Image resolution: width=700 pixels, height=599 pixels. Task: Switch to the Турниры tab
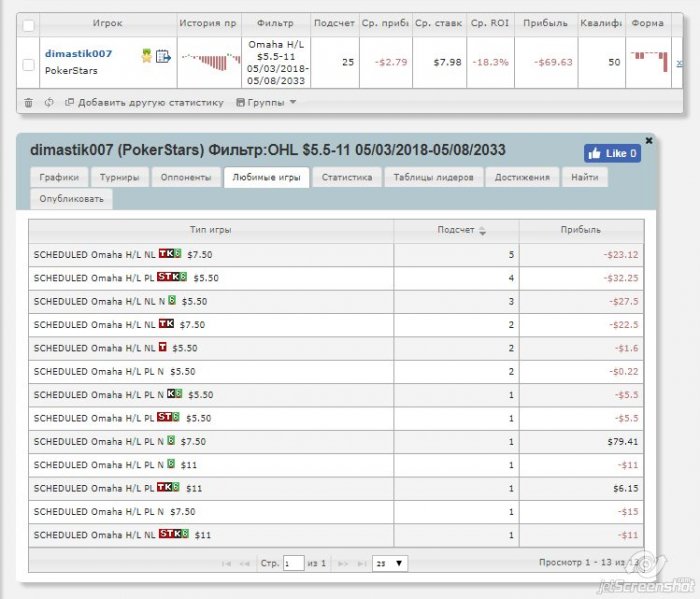pos(119,177)
